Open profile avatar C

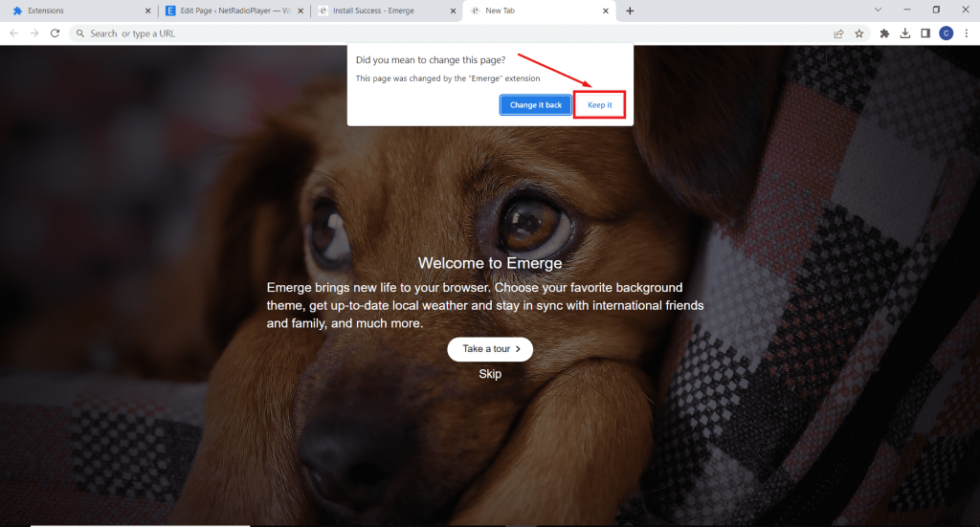coord(947,33)
